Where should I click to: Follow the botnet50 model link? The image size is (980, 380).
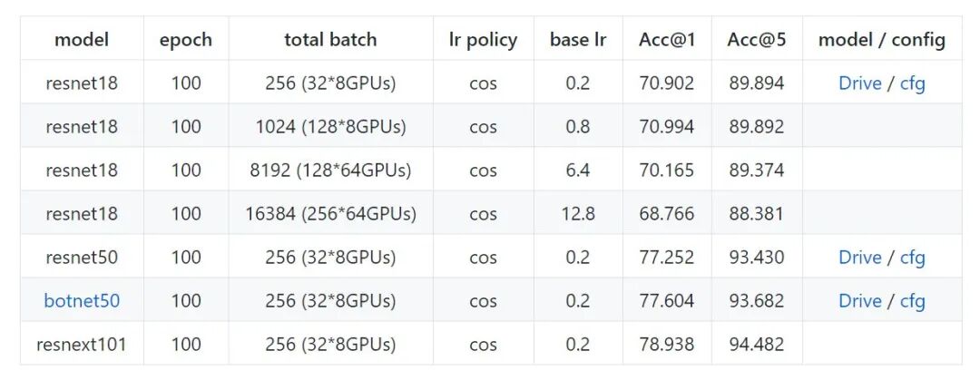[82, 301]
